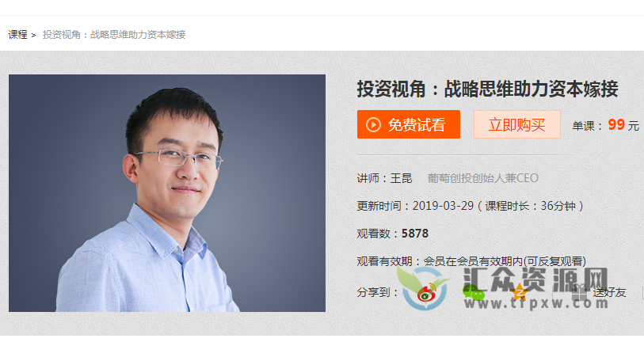The image size is (644, 346).
Task: Click the 99 元 price label
Action: pos(623,124)
